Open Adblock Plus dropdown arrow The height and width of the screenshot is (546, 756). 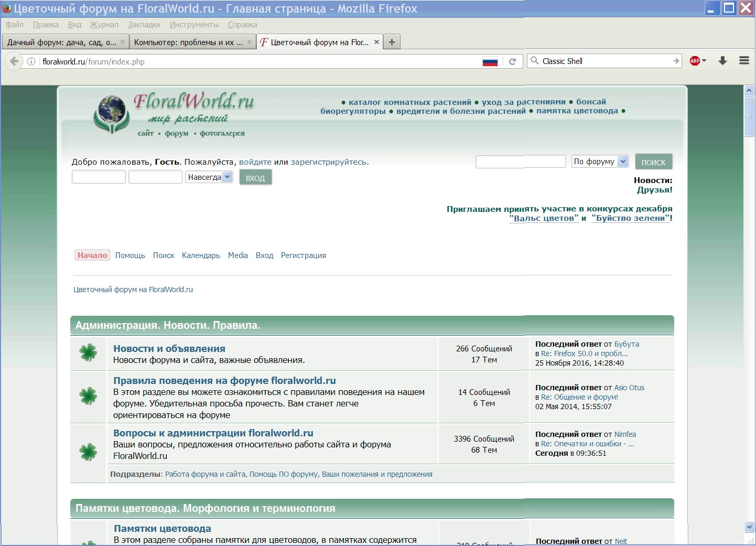coord(704,61)
